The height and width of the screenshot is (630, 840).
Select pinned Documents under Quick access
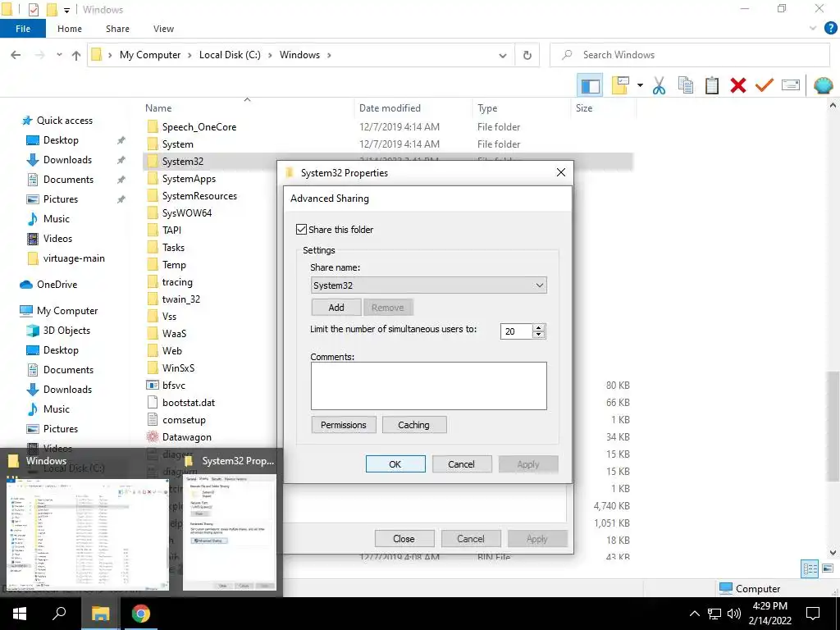point(68,180)
